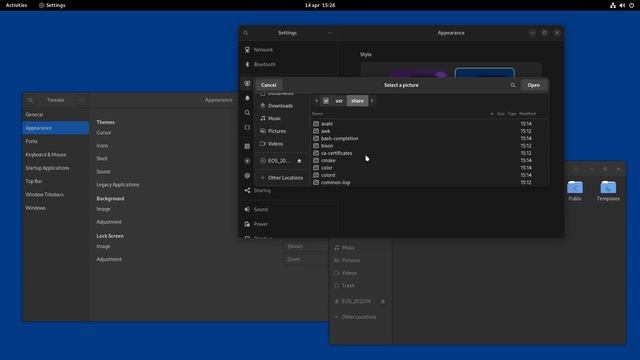The image size is (640, 360).
Task: Sort files by the Type column header
Action: 512,114
